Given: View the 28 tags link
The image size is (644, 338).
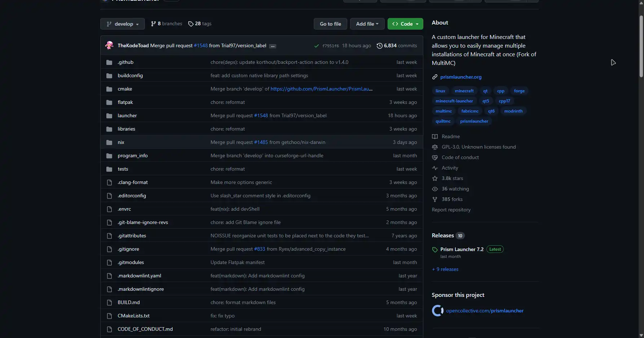Looking at the screenshot, I should click(200, 23).
